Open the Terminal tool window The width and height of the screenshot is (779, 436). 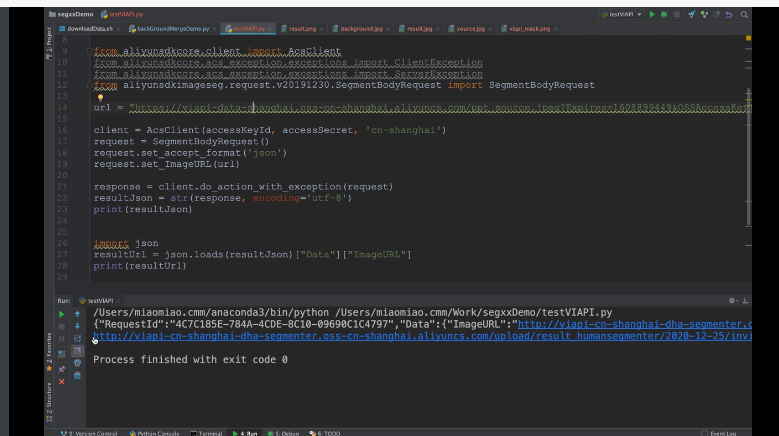pyautogui.click(x=206, y=433)
